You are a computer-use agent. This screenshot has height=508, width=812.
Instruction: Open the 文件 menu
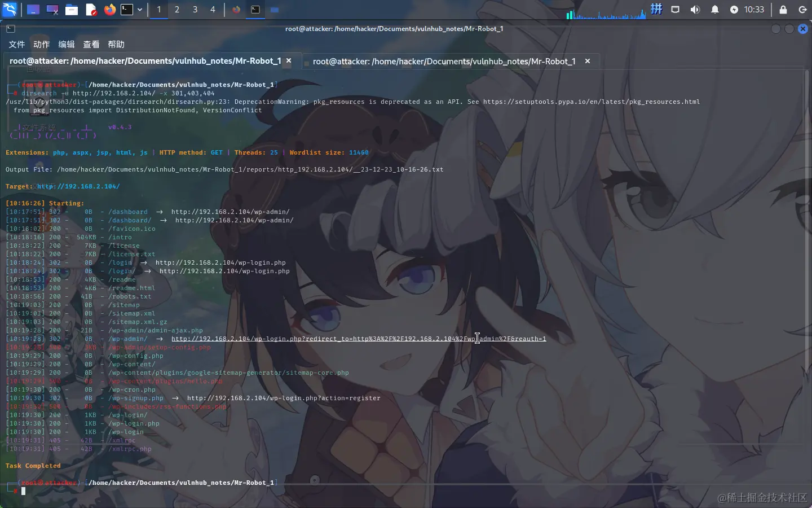tap(17, 44)
